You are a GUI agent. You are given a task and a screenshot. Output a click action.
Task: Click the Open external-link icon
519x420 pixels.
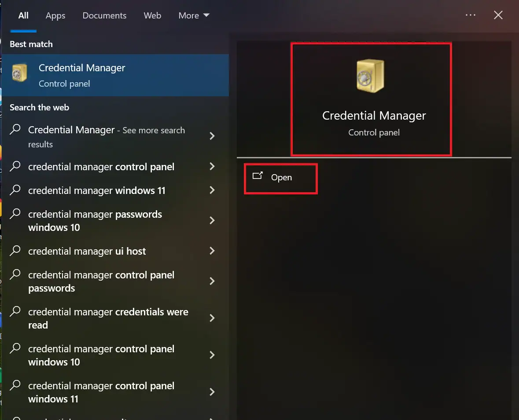pyautogui.click(x=258, y=176)
